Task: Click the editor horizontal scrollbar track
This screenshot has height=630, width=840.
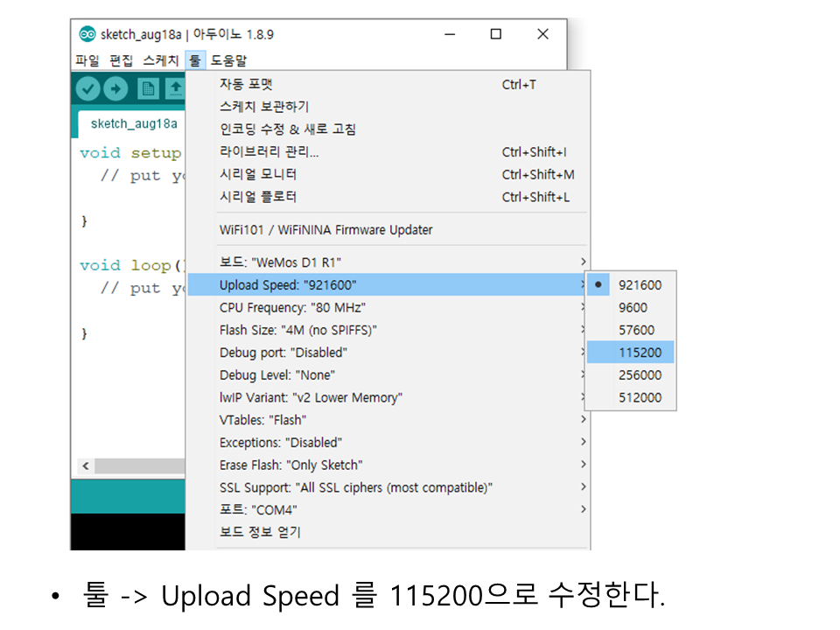Action: pyautogui.click(x=140, y=466)
